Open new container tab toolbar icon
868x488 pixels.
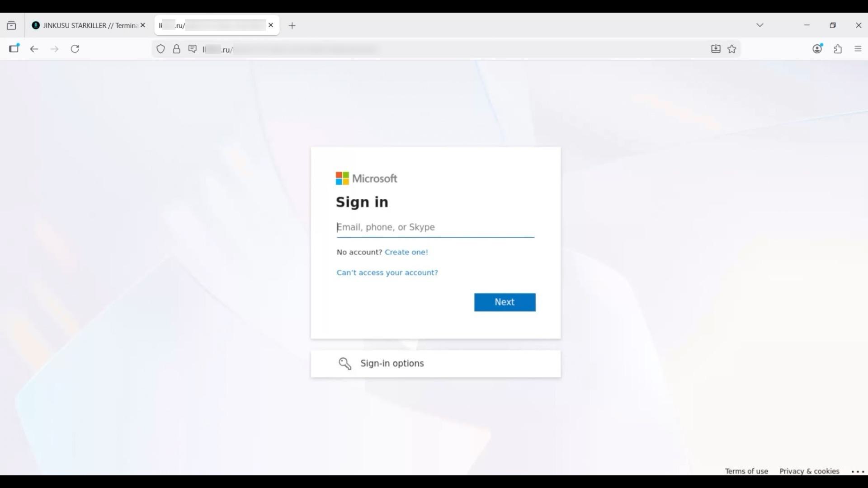point(14,49)
